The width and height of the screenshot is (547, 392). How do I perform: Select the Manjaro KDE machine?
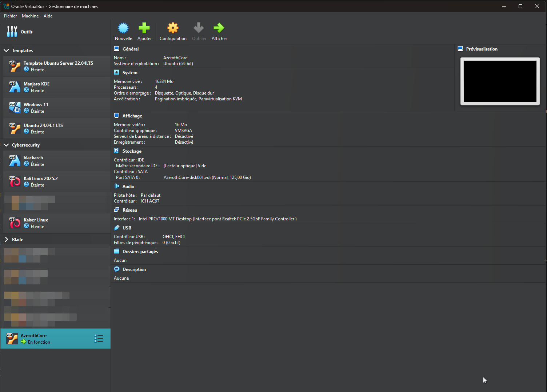(57, 87)
